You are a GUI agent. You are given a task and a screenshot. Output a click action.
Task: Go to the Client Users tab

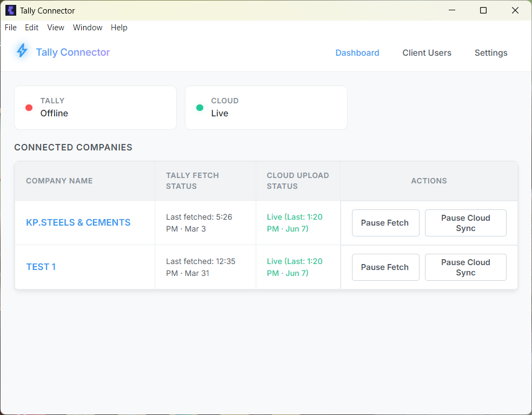(427, 53)
